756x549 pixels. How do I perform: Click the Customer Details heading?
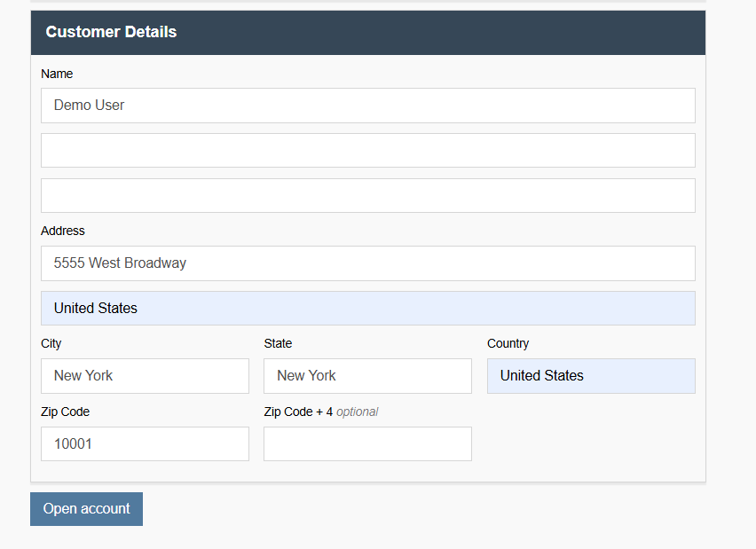point(111,32)
